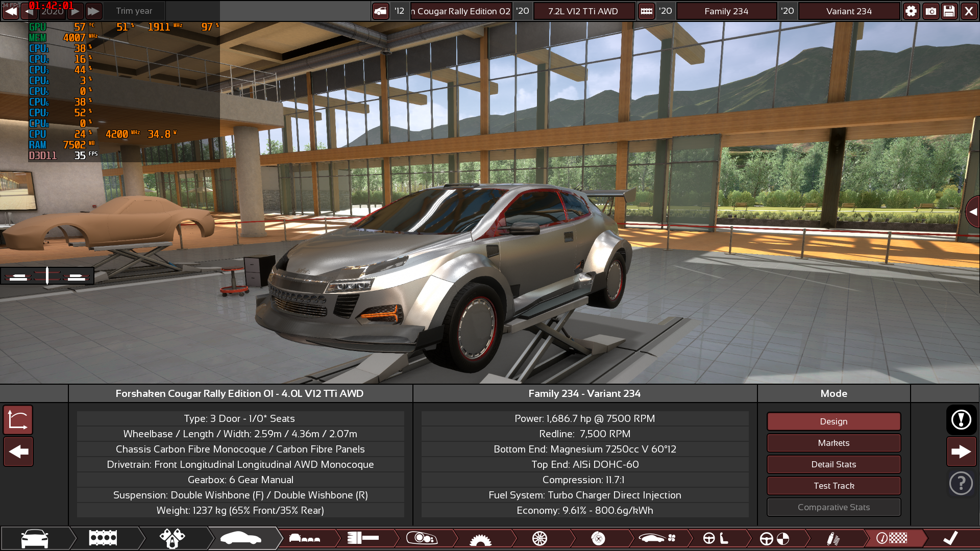The height and width of the screenshot is (551, 980).
Task: Switch to Markets mode
Action: point(834,443)
